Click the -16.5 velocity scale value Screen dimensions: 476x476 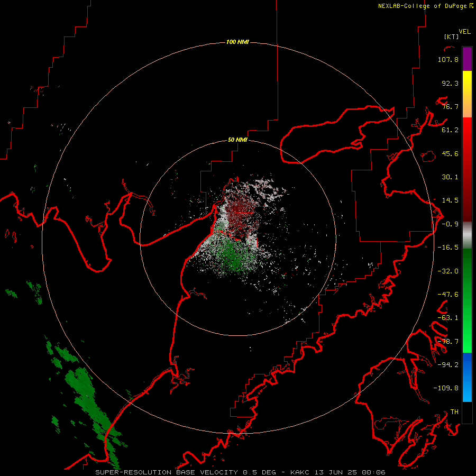(x=448, y=248)
